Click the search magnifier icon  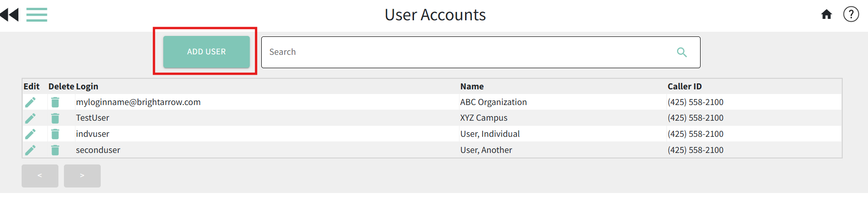(682, 53)
